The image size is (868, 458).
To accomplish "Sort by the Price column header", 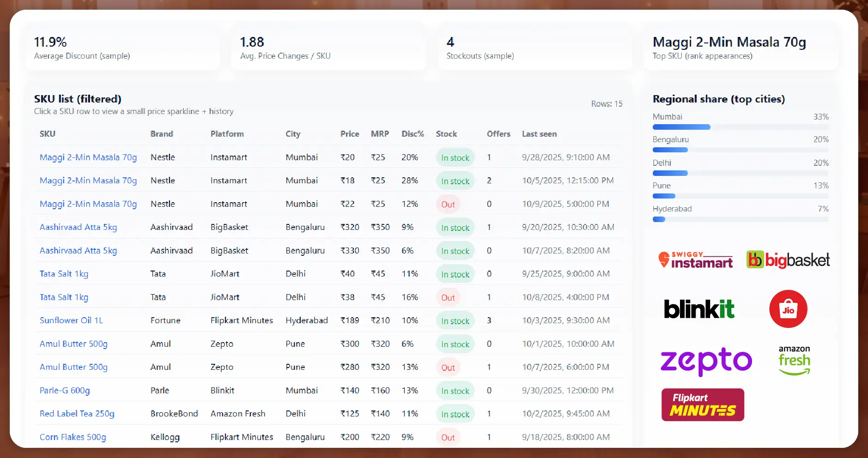I will [350, 134].
